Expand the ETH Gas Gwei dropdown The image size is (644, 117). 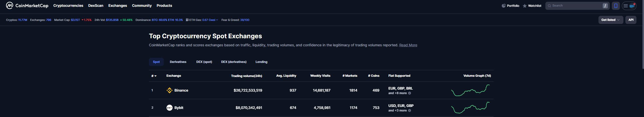point(217,20)
